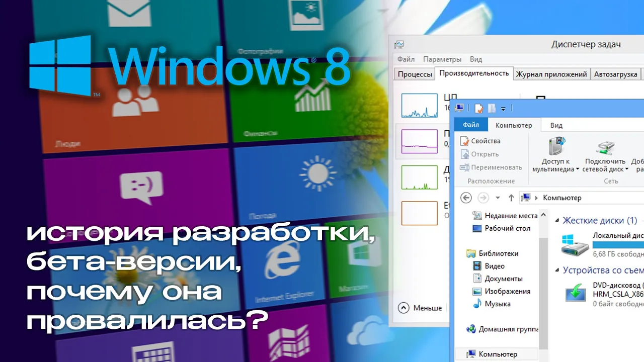Click the Свойства ribbon button
Image resolution: width=644 pixels, height=362 pixels.
[480, 141]
